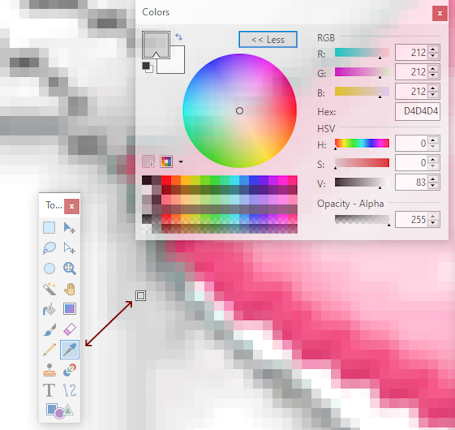Select the Zoom magnifier tool
The image size is (455, 430).
(x=69, y=268)
